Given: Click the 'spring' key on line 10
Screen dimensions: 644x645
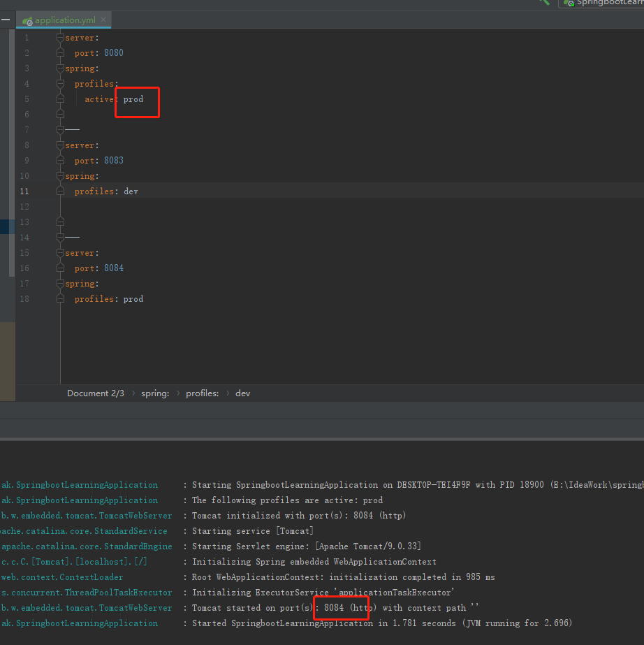Looking at the screenshot, I should (80, 176).
